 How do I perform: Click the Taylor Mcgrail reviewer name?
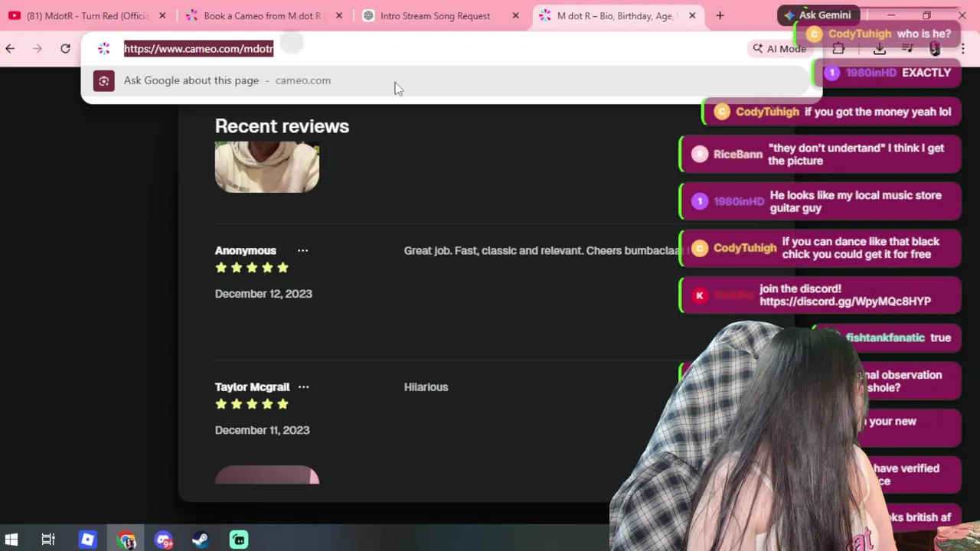[252, 386]
